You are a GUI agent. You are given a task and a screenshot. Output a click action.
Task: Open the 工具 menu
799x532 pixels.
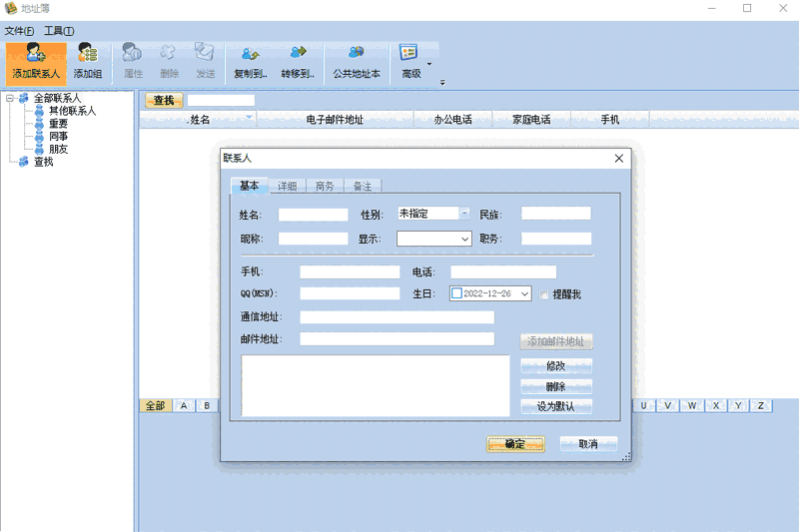point(59,31)
